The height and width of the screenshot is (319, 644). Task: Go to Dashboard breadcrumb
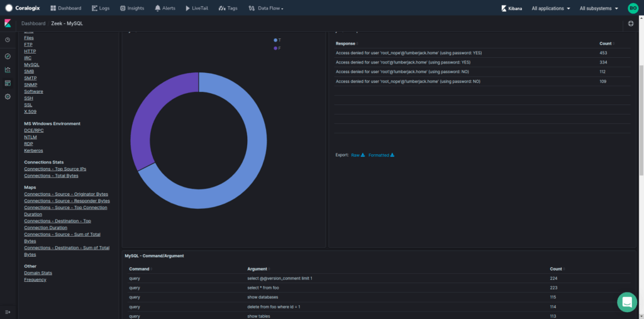pos(33,23)
